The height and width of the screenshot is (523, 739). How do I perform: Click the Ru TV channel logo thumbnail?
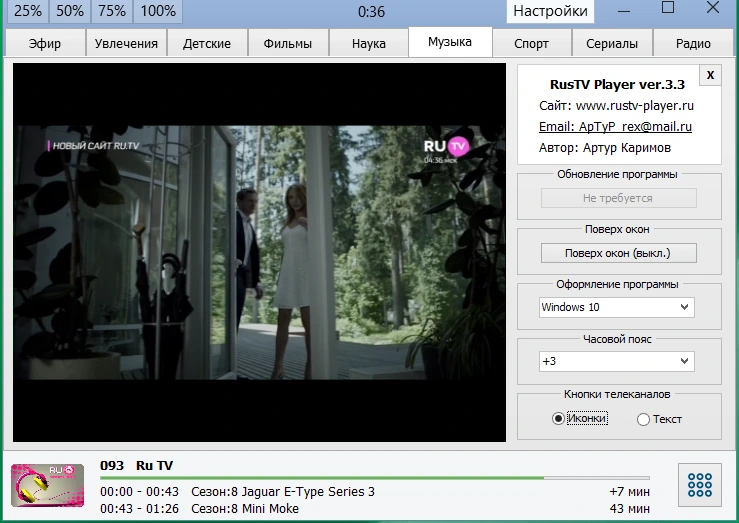click(x=48, y=485)
